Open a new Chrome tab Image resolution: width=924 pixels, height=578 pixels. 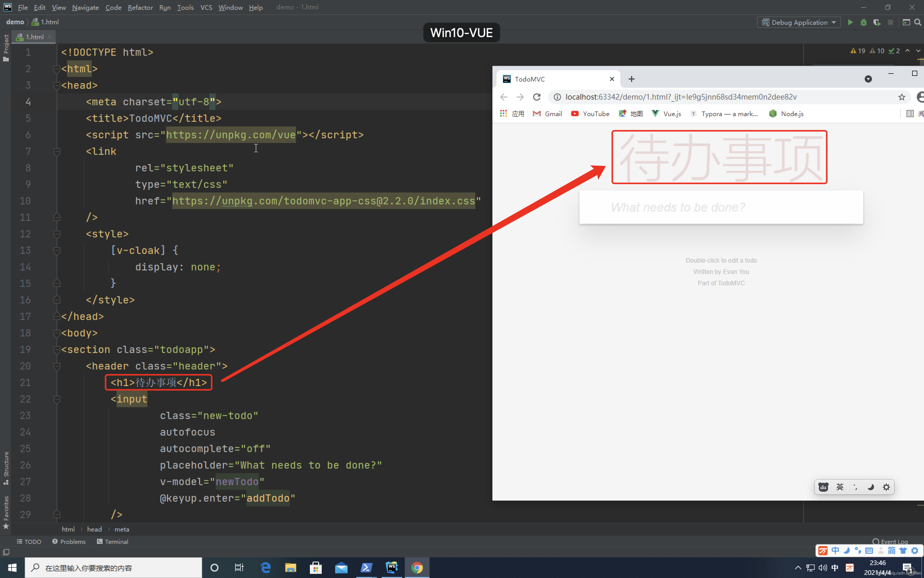(x=632, y=79)
